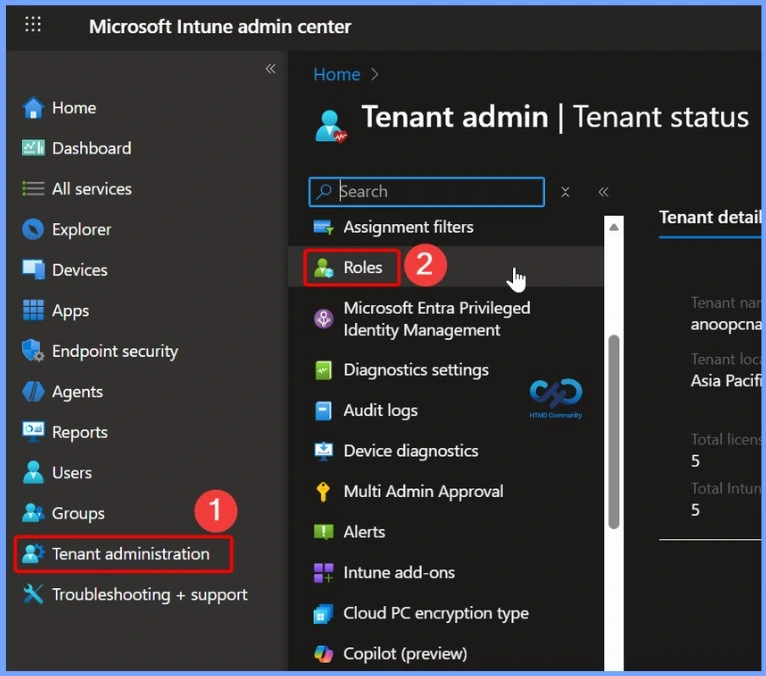Image resolution: width=766 pixels, height=676 pixels.
Task: Click the Alerts exclamation icon
Action: coord(323,532)
